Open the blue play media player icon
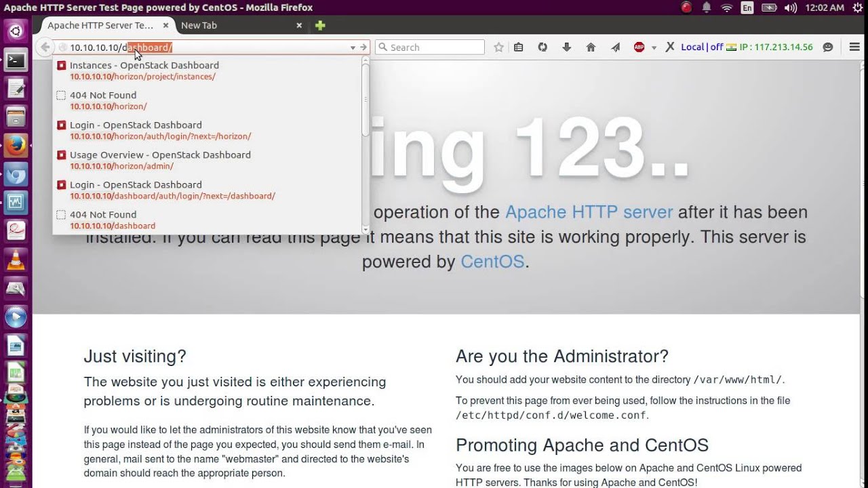Viewport: 868px width, 488px height. point(16,317)
